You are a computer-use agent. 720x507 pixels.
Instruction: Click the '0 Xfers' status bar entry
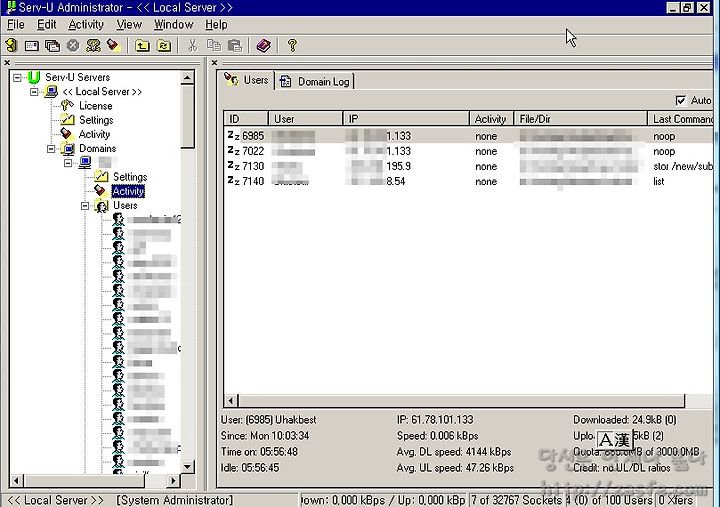click(675, 500)
